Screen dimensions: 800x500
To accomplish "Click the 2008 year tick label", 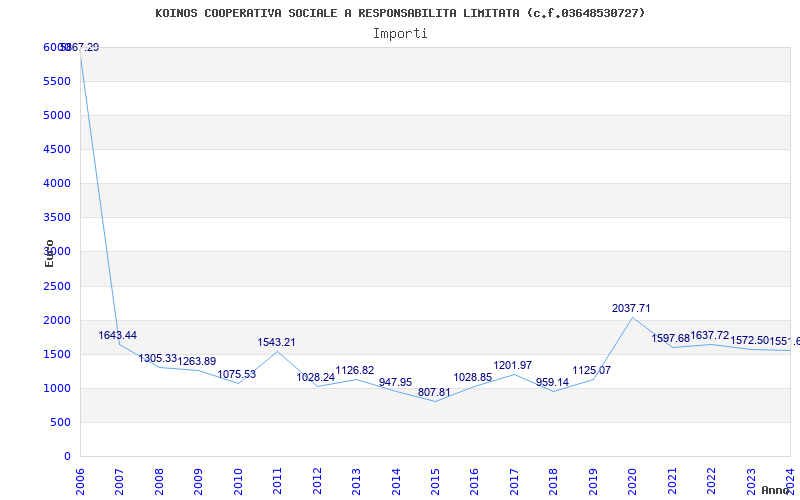I will point(159,482).
